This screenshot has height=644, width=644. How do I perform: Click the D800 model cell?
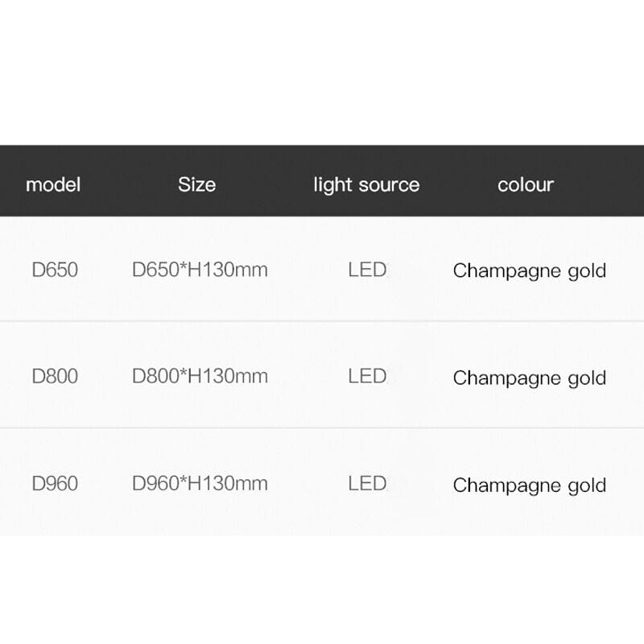click(x=55, y=376)
